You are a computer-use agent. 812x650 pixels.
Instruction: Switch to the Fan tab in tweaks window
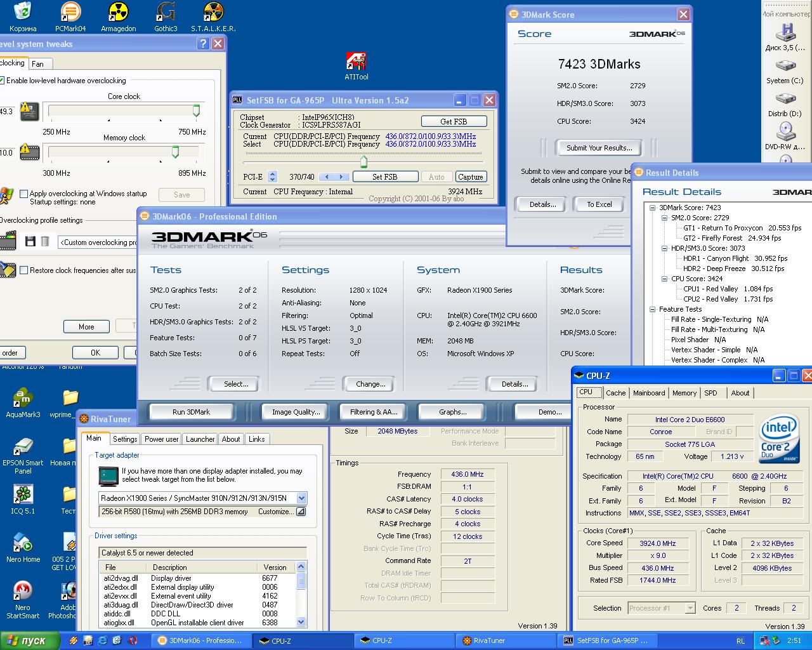point(38,63)
